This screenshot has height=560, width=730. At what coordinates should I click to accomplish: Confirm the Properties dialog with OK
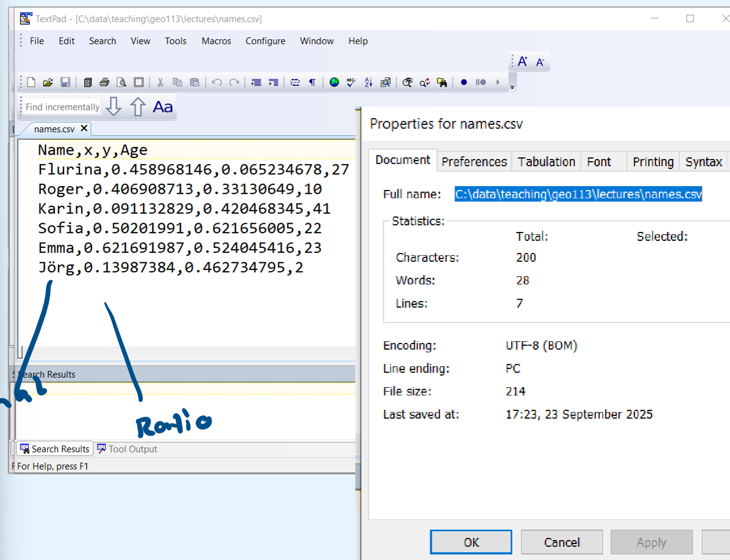471,542
